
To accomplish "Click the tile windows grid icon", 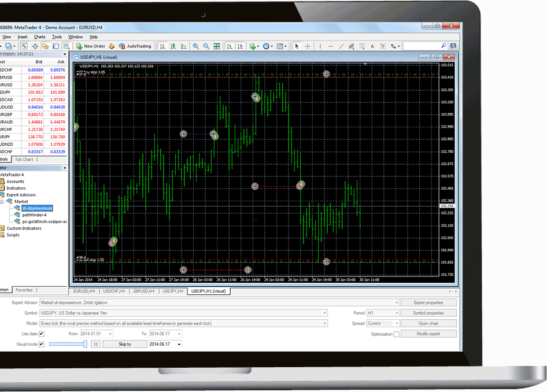I will [217, 46].
